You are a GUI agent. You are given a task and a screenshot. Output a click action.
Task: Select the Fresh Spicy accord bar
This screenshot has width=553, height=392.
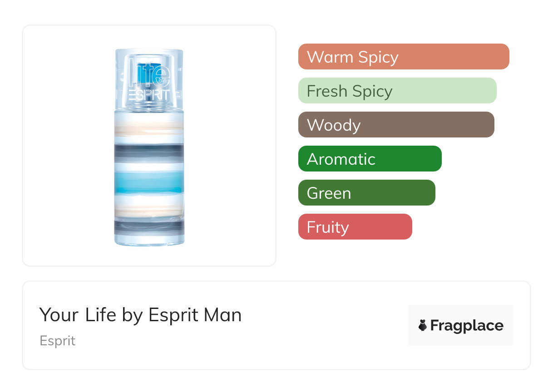tap(397, 91)
